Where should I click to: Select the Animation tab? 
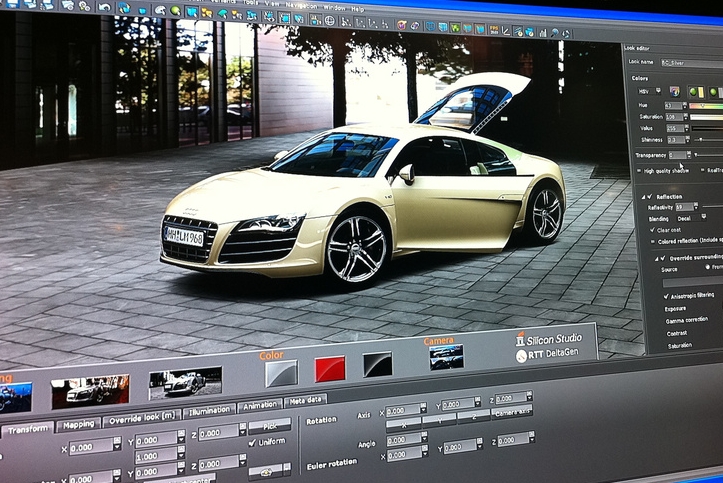click(x=260, y=405)
